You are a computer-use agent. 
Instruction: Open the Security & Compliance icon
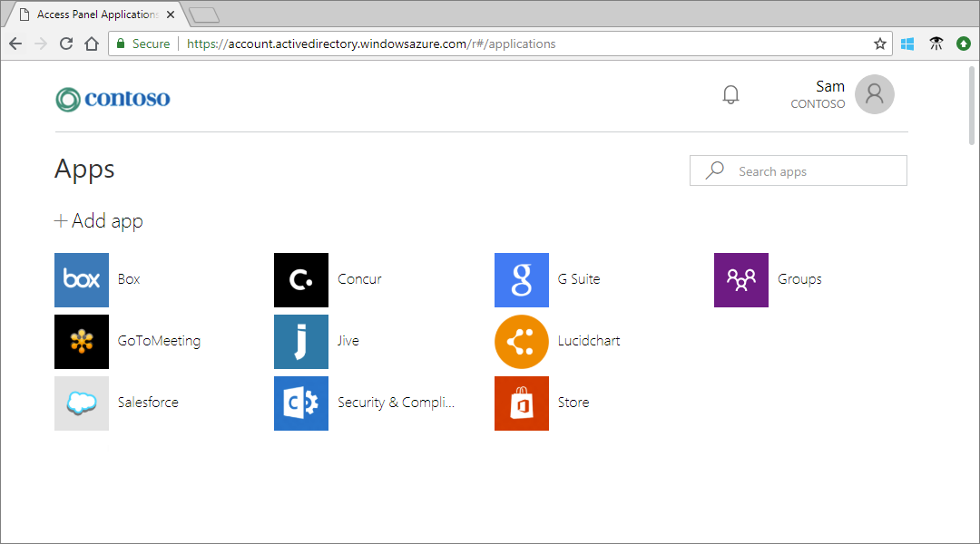click(x=301, y=403)
